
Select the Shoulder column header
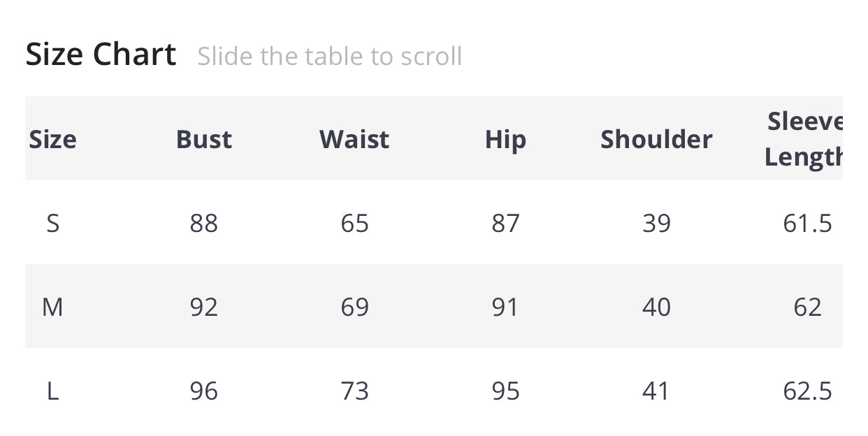(656, 139)
